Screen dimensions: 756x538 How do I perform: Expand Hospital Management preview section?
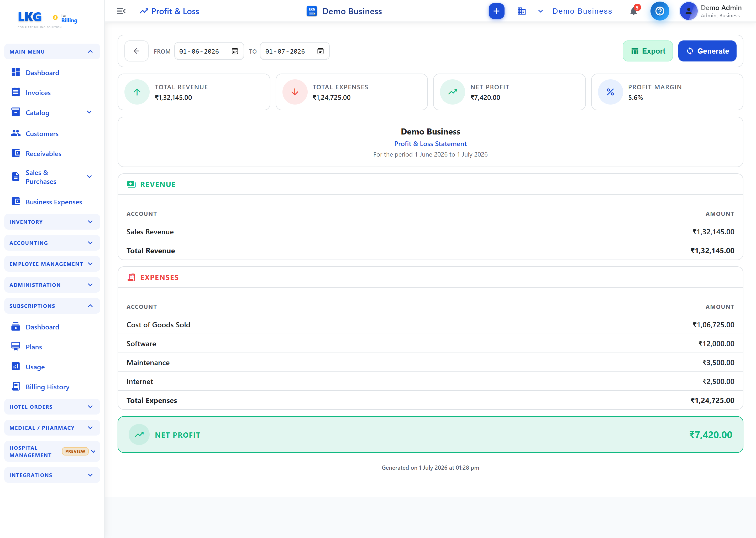point(52,452)
